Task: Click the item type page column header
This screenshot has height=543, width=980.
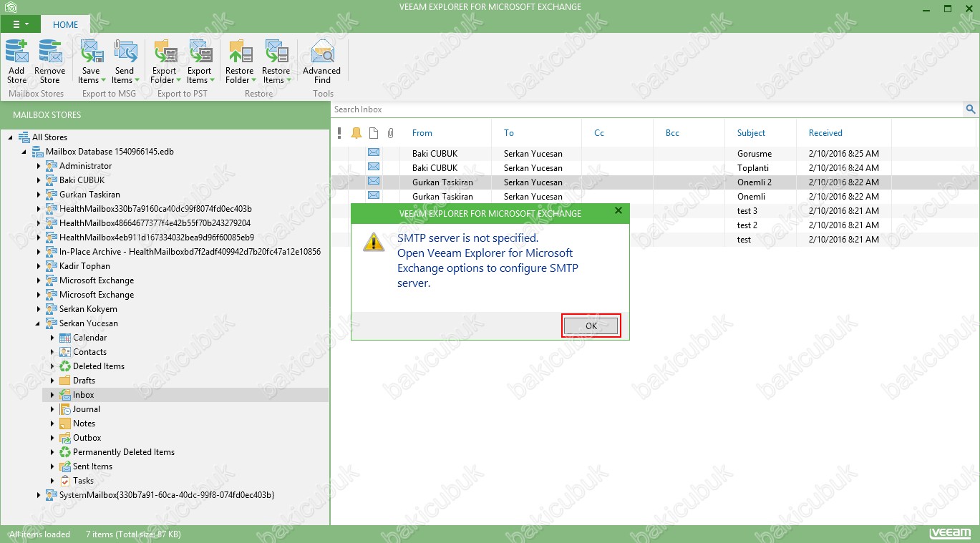Action: click(374, 133)
